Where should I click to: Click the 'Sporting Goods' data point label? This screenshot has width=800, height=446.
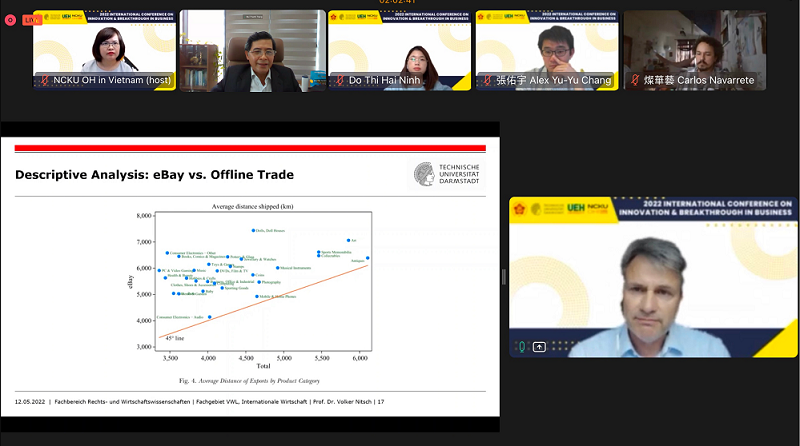[x=237, y=288]
